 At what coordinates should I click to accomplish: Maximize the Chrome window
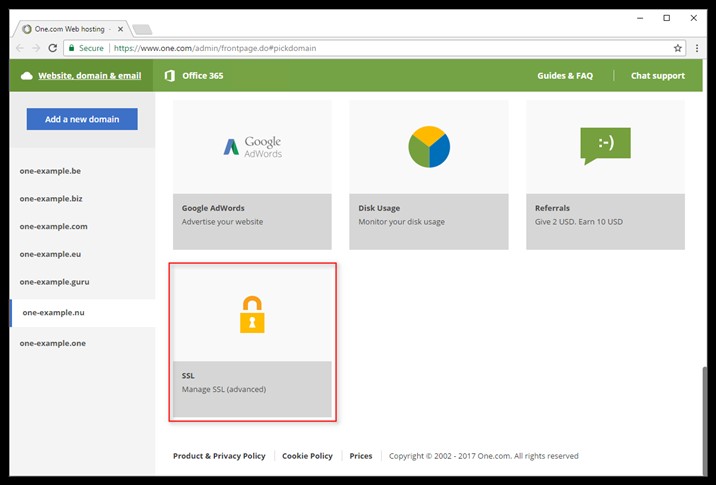tap(667, 18)
